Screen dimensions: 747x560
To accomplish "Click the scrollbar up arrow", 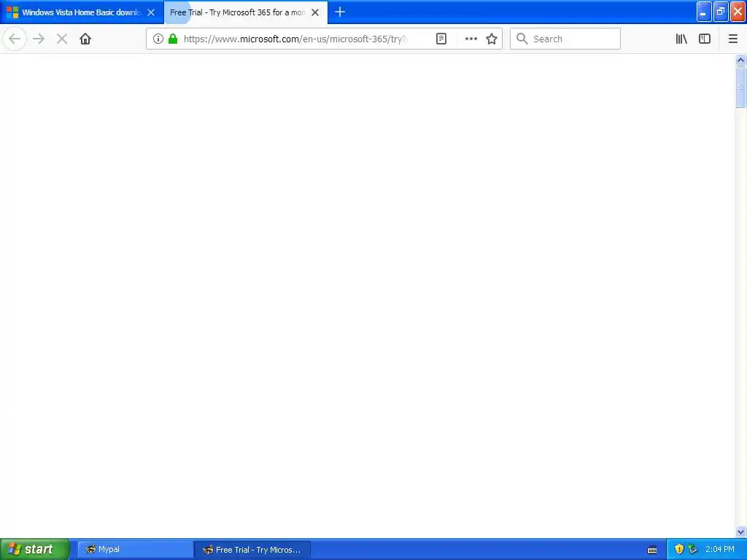I will pos(740,60).
